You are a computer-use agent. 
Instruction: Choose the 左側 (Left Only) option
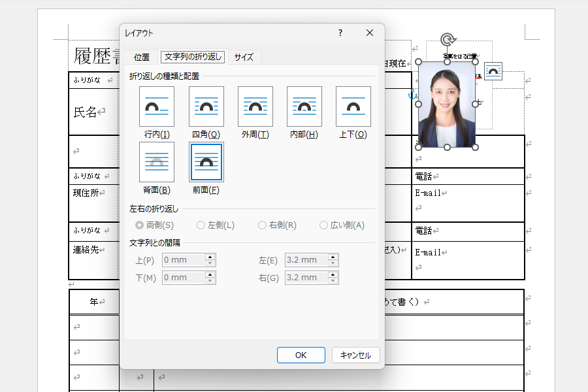click(x=201, y=225)
